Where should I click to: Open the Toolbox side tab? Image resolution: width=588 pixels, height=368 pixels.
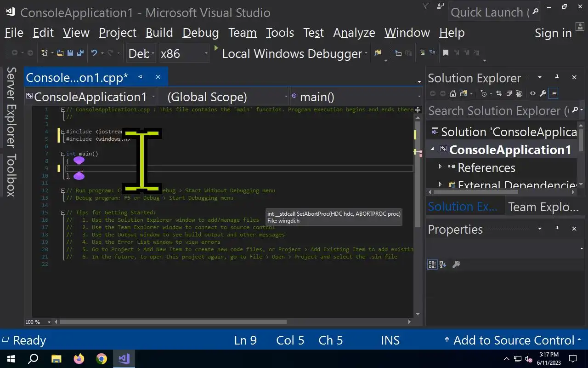[x=11, y=175]
